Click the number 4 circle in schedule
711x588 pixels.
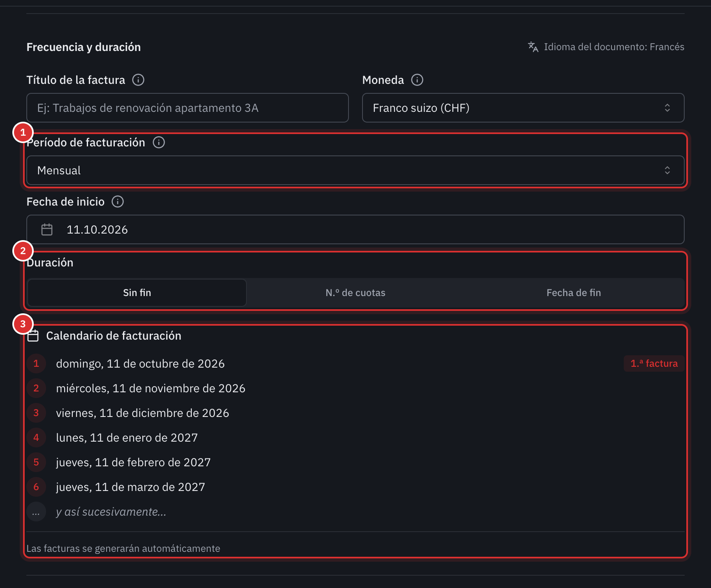pyautogui.click(x=36, y=438)
